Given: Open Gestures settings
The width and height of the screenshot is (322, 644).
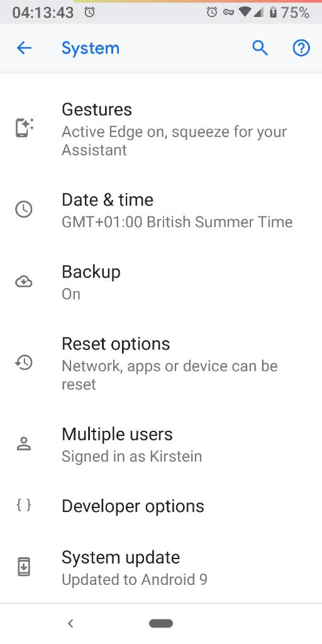Looking at the screenshot, I should pos(161,129).
